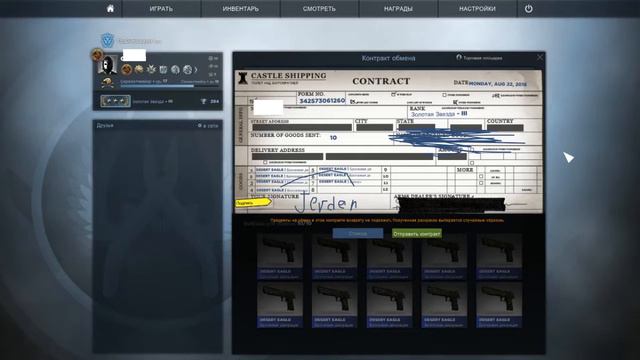Remove Desert Eagle from contract slot 4
This screenshot has height=360, width=640.
click(x=282, y=190)
